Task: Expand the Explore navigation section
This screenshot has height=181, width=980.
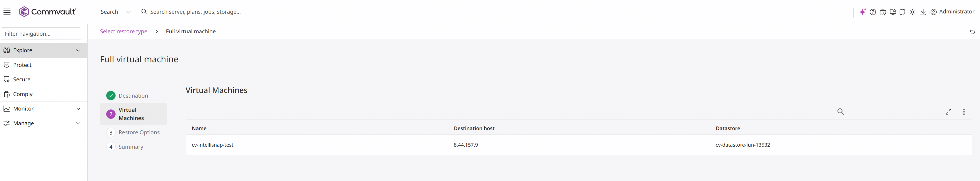Action: tap(44, 50)
